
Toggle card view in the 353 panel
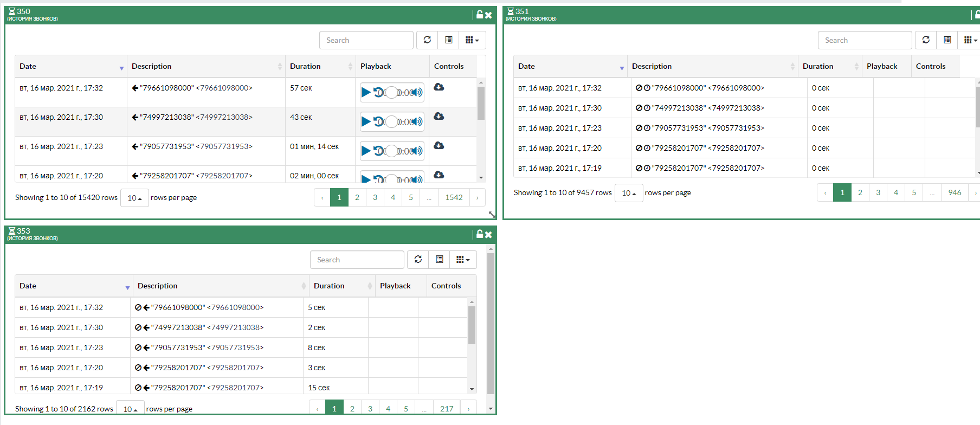(x=440, y=260)
